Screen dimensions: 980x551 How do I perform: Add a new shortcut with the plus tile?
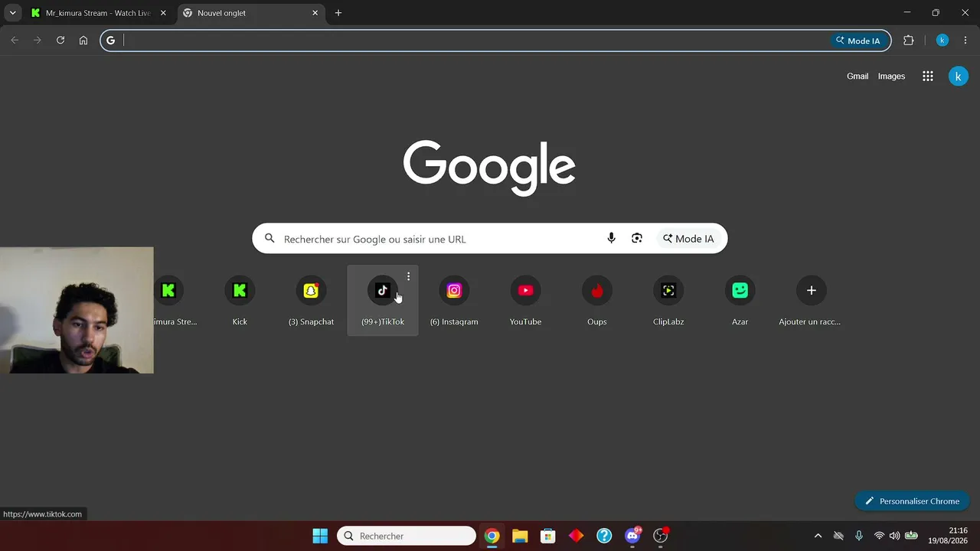811,301
